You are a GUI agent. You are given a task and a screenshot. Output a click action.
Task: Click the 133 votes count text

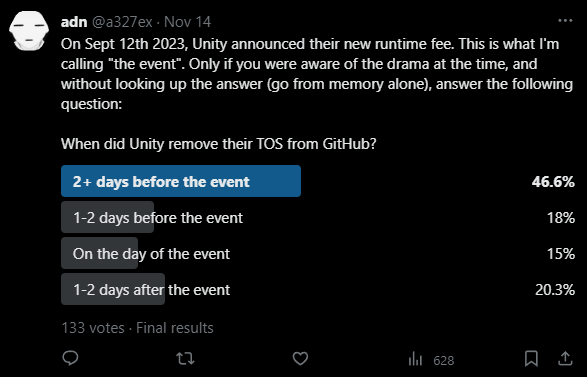point(93,328)
